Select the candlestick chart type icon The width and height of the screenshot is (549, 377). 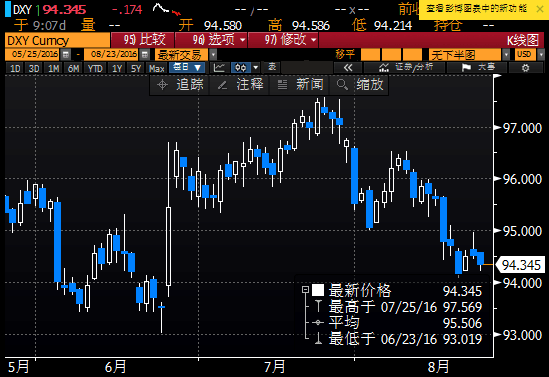coord(241,68)
